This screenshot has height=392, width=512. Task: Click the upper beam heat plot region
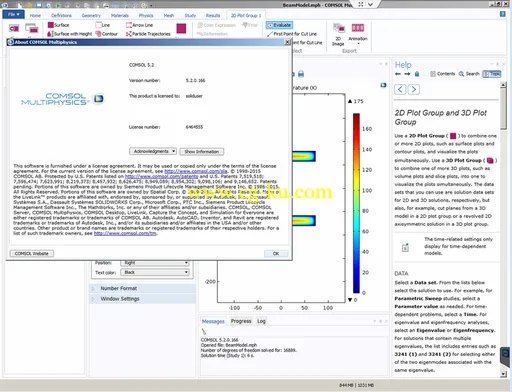pyautogui.click(x=304, y=156)
